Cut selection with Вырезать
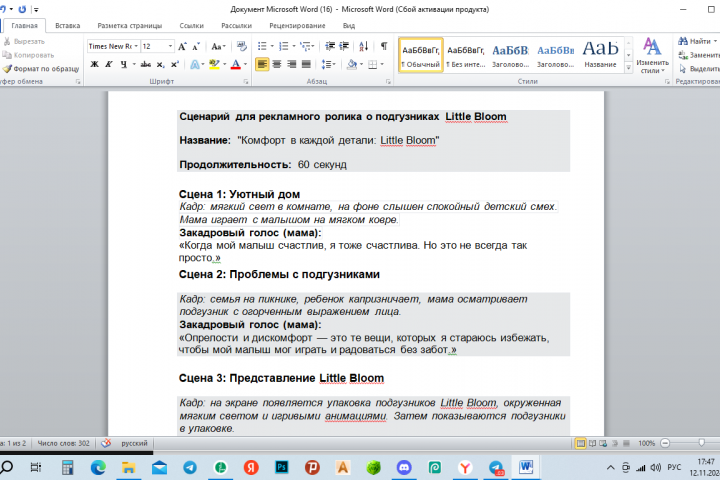 (x=24, y=41)
